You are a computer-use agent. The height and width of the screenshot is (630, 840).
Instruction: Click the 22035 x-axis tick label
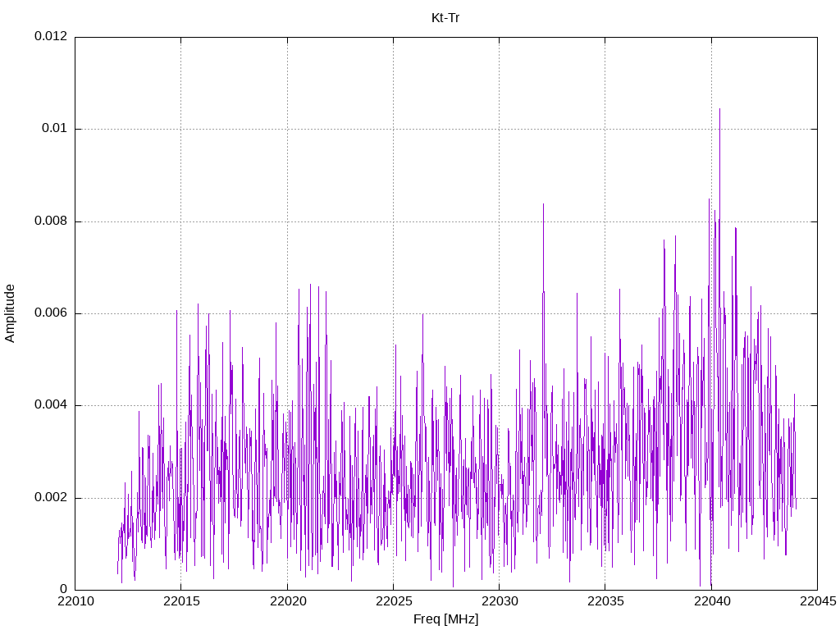[606, 601]
